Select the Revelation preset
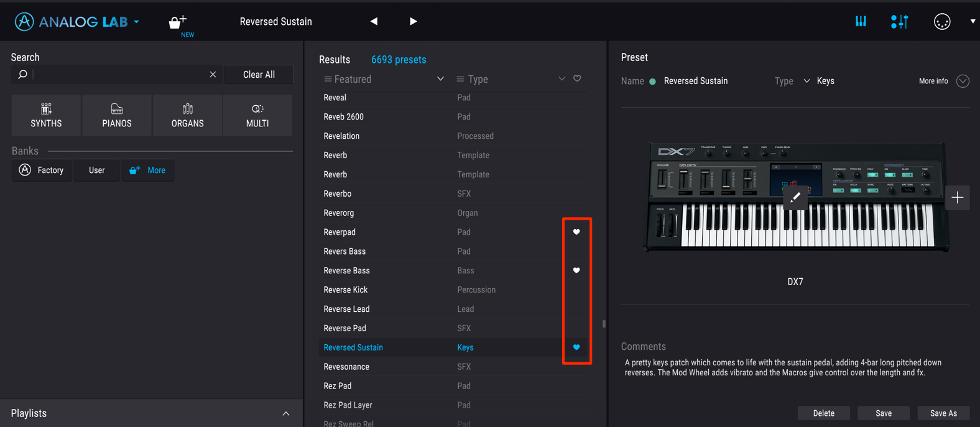Image resolution: width=980 pixels, height=427 pixels. click(341, 136)
